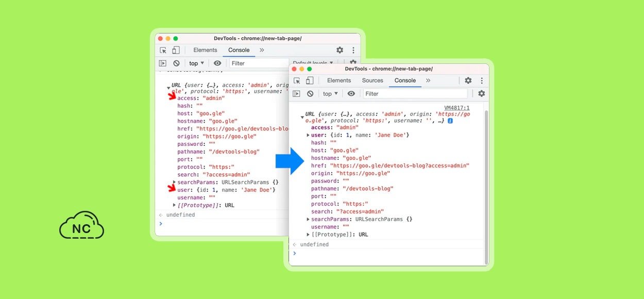Show console sidebar icon in back DevTools window

[x=163, y=63]
